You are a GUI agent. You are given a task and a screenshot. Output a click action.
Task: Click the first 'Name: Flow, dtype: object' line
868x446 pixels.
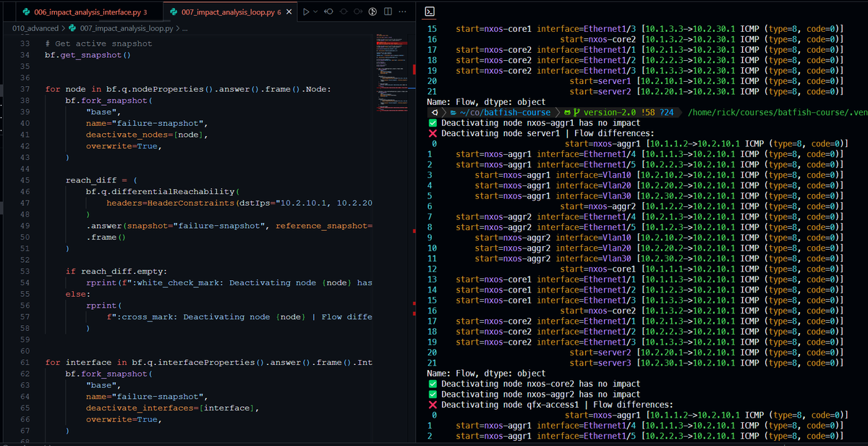(x=486, y=102)
